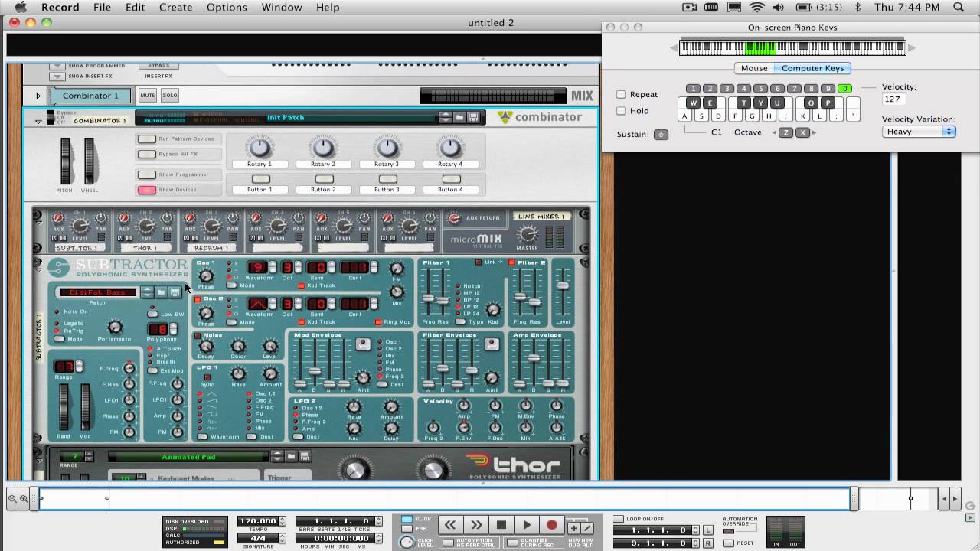Toggle the LFO 1 Sync button
The width and height of the screenshot is (980, 551).
[207, 377]
